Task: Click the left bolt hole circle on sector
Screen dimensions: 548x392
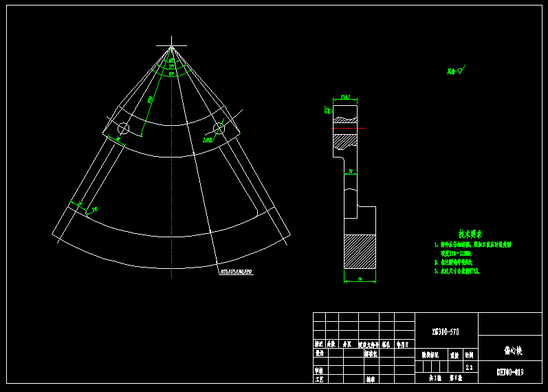Action: coord(123,129)
